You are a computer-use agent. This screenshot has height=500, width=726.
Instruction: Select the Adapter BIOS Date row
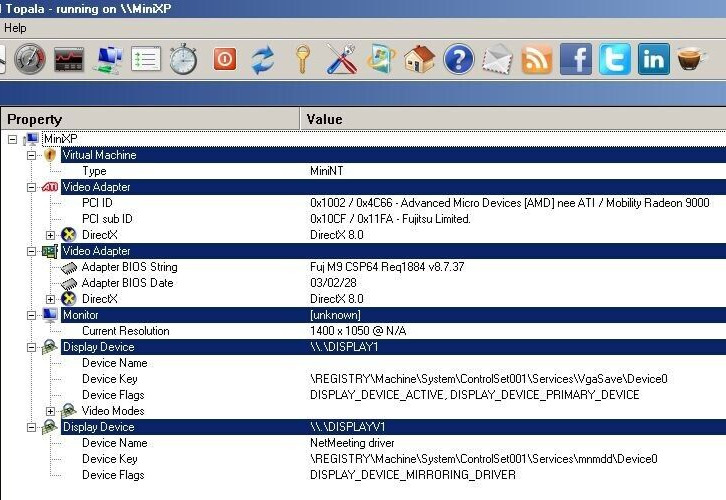393,283
